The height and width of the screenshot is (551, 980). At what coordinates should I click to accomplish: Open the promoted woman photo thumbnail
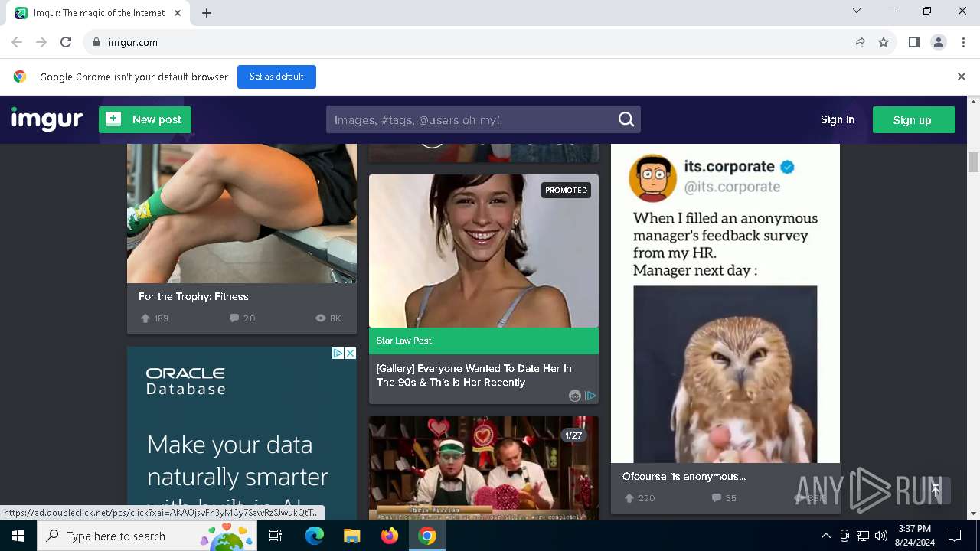484,251
